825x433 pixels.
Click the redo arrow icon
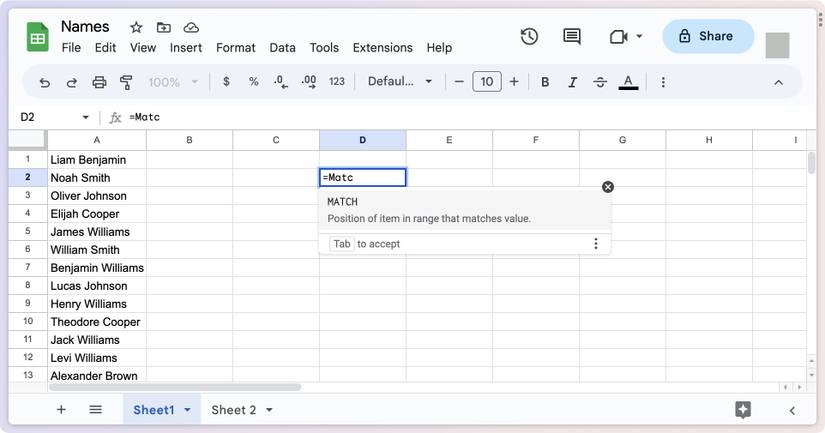(x=72, y=82)
